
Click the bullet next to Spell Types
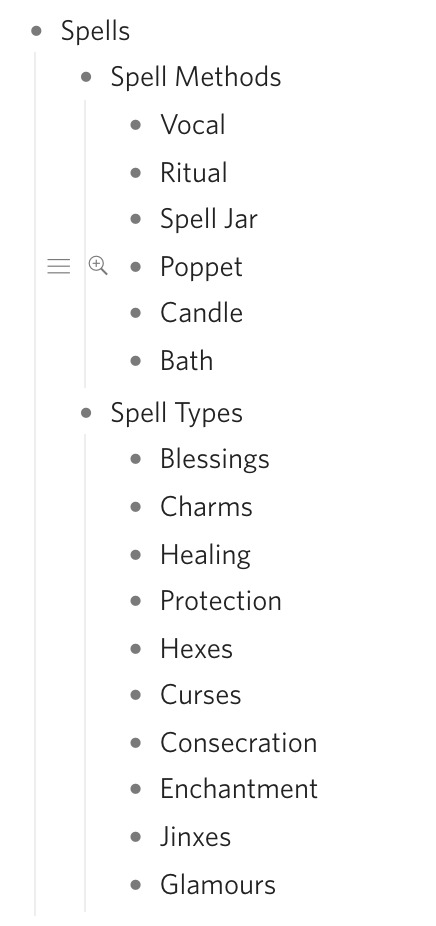(x=86, y=413)
